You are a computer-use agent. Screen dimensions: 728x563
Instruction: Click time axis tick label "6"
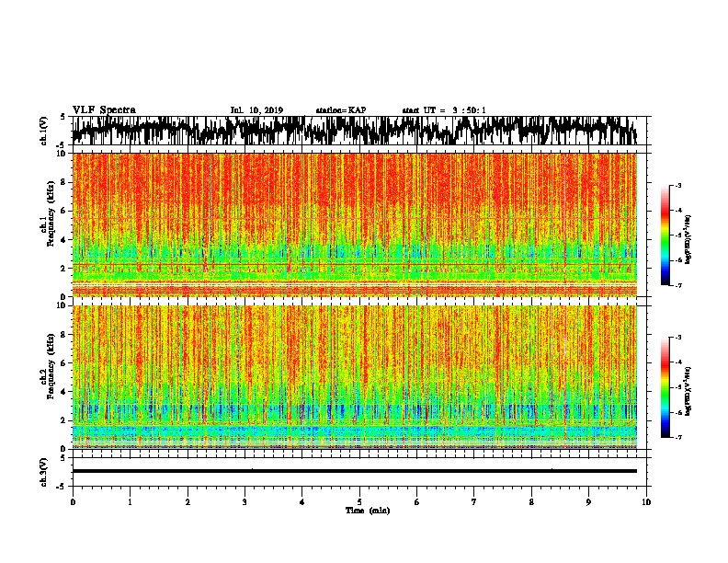(x=417, y=502)
